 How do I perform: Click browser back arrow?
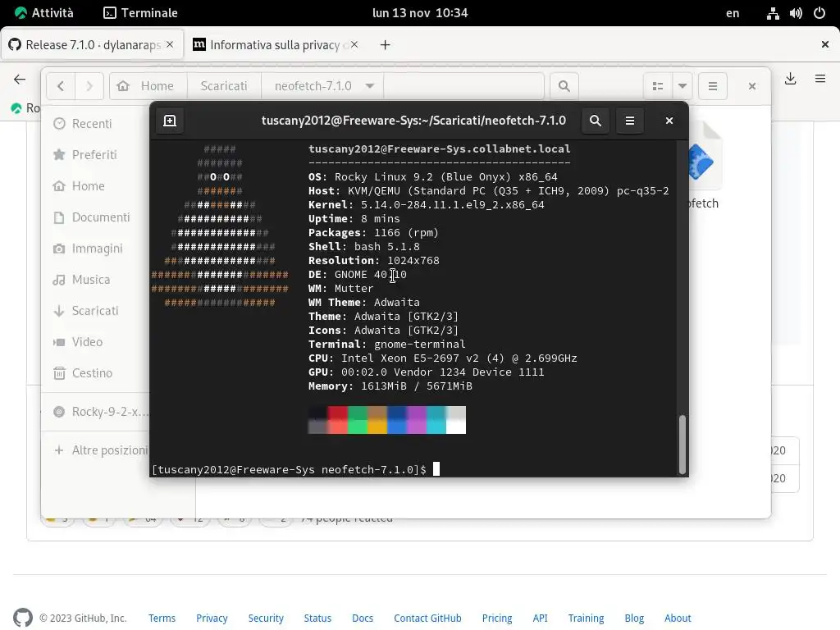[x=20, y=80]
